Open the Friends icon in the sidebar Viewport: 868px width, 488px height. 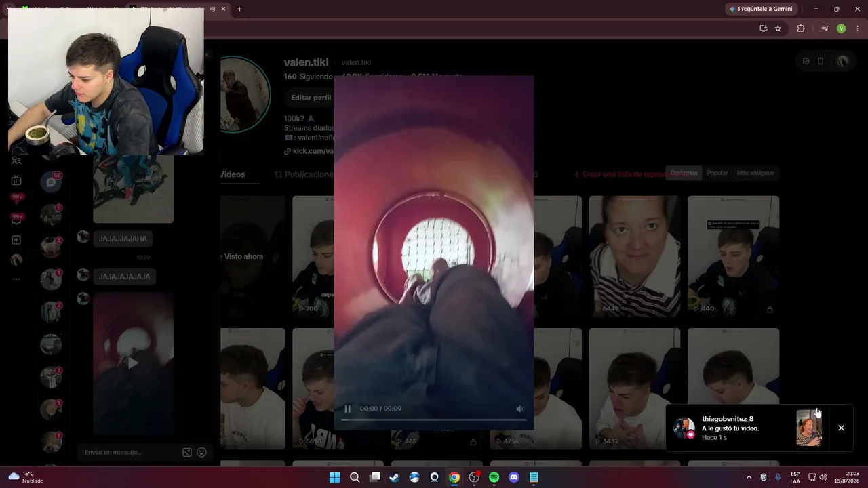click(16, 161)
